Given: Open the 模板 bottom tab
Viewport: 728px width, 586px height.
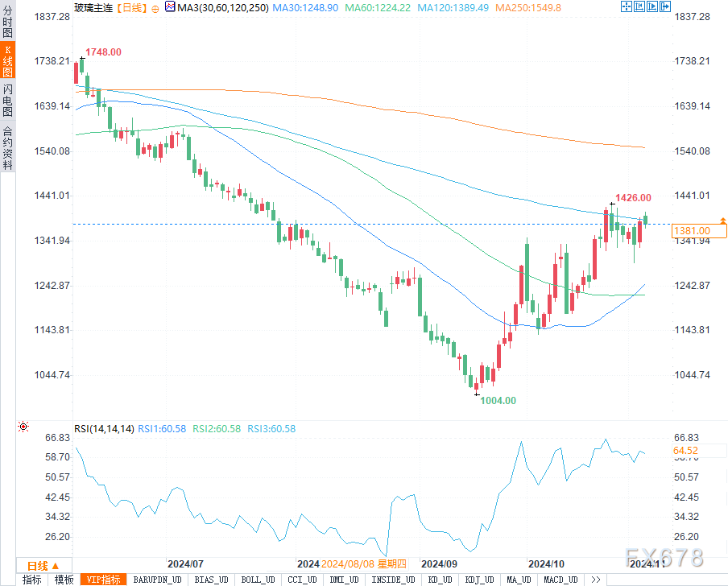Looking at the screenshot, I should click(64, 580).
